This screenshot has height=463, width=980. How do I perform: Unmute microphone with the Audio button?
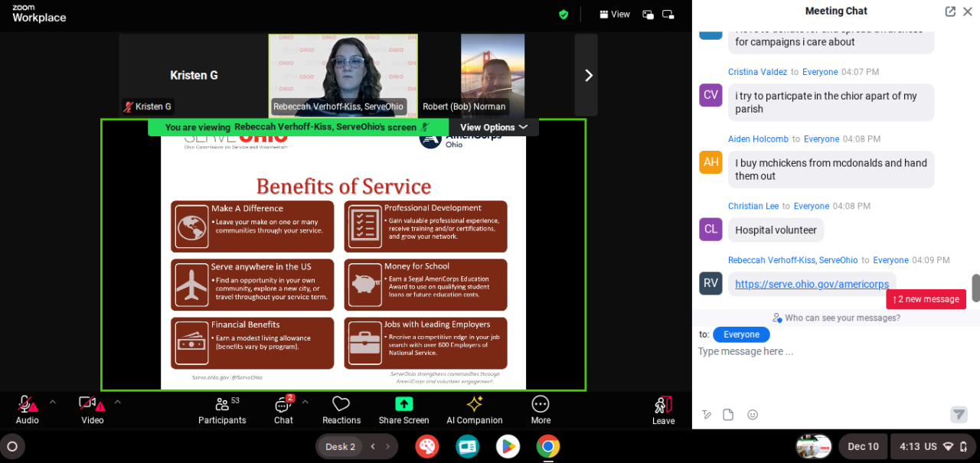(28, 409)
